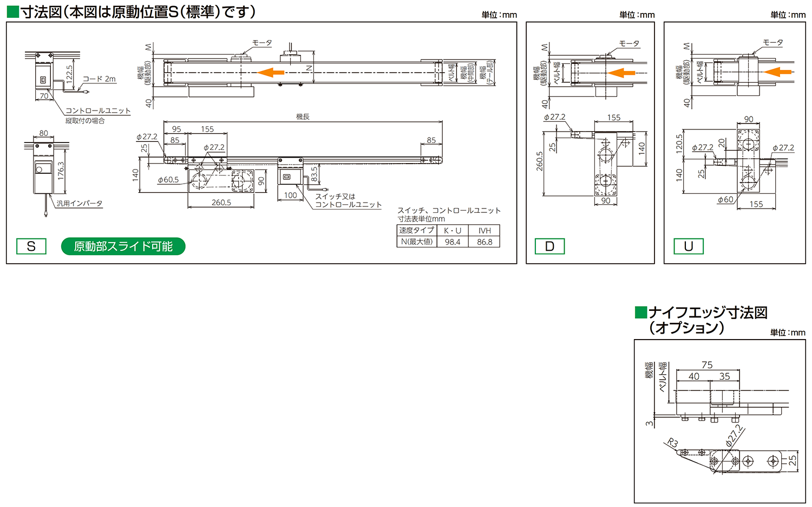Screen dimensions: 812x507
Task: Click the '176.3' dimension
Action: 61,170
